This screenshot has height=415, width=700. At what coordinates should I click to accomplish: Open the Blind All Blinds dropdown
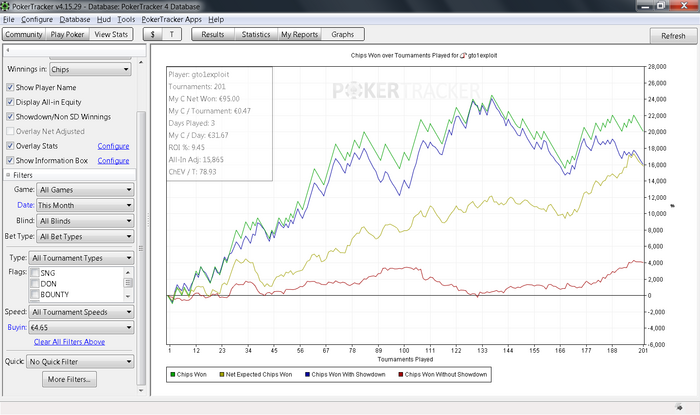[x=85, y=221]
